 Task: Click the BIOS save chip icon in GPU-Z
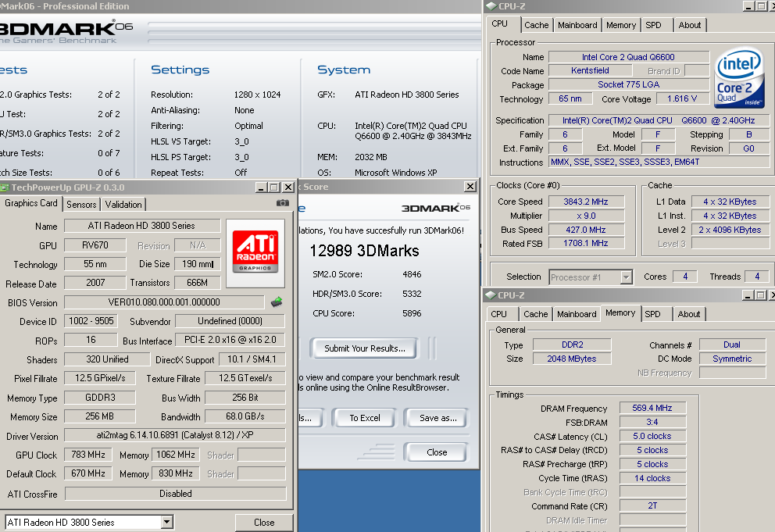tap(277, 302)
